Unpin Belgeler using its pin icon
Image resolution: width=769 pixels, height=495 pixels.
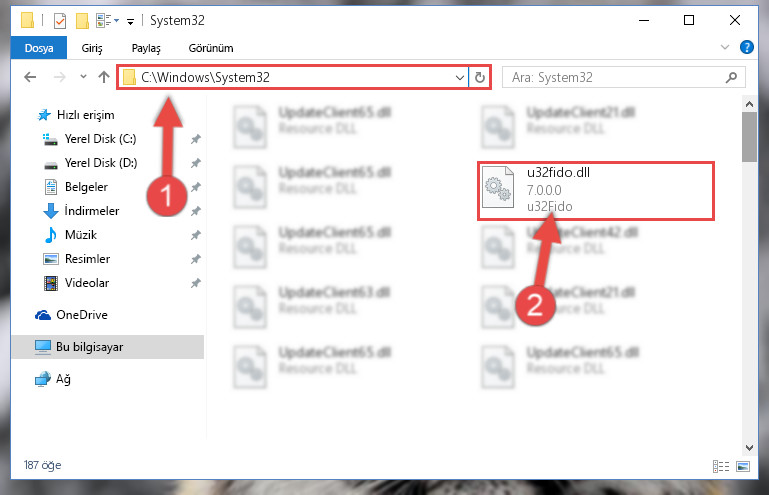click(x=196, y=187)
